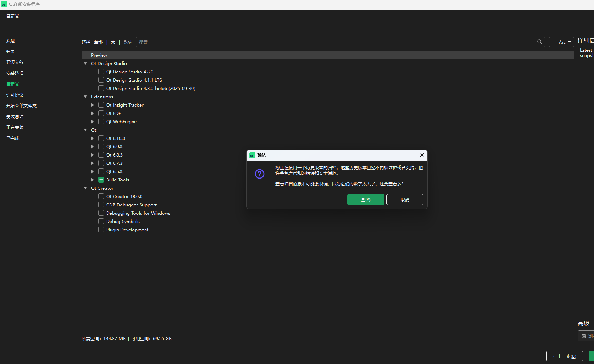Expand the Qt 6.9.3 node
This screenshot has width=594, height=364.
coord(93,146)
